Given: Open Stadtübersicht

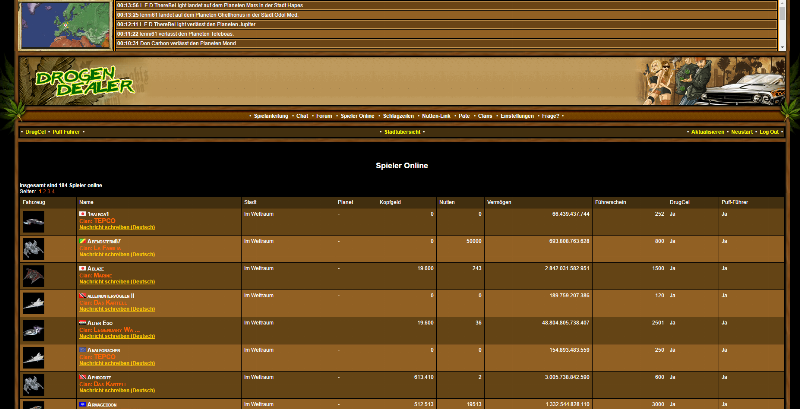Looking at the screenshot, I should (403, 132).
